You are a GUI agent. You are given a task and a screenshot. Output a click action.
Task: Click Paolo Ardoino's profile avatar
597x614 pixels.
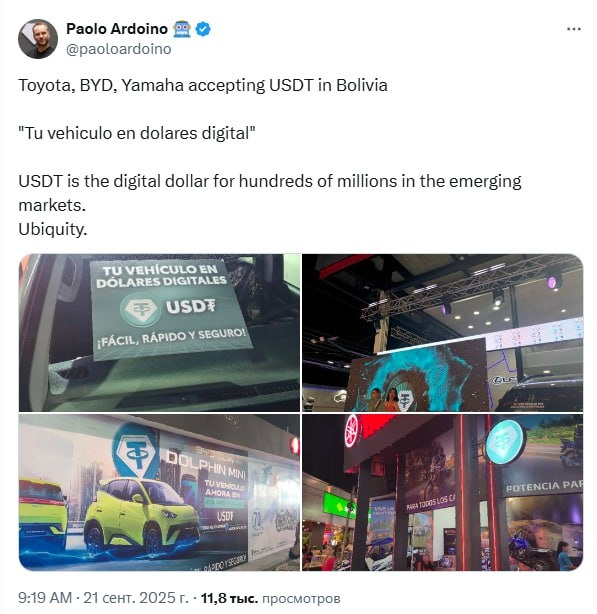click(x=38, y=39)
